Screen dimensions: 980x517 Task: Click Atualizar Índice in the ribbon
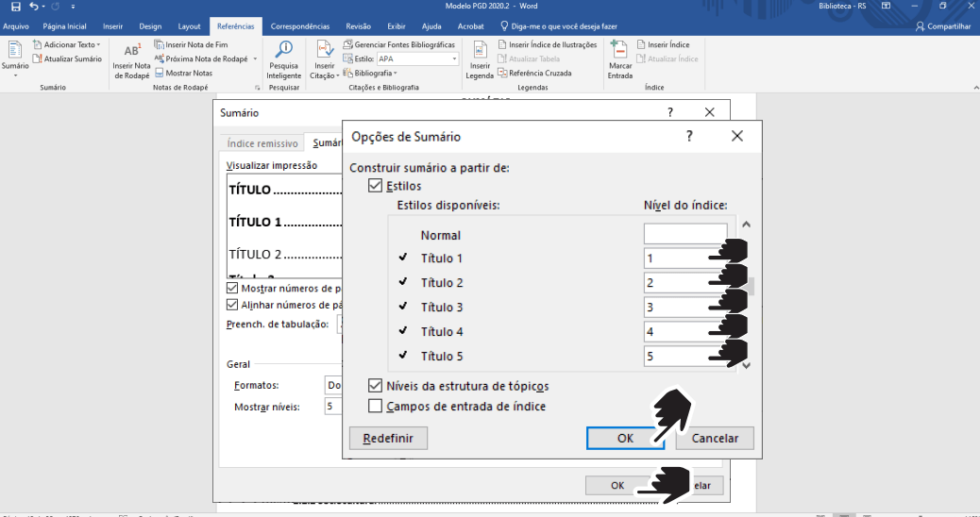click(667, 58)
